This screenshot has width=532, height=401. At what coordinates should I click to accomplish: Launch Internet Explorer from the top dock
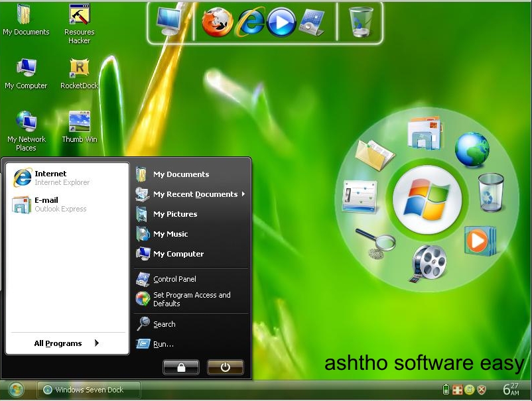pyautogui.click(x=253, y=21)
